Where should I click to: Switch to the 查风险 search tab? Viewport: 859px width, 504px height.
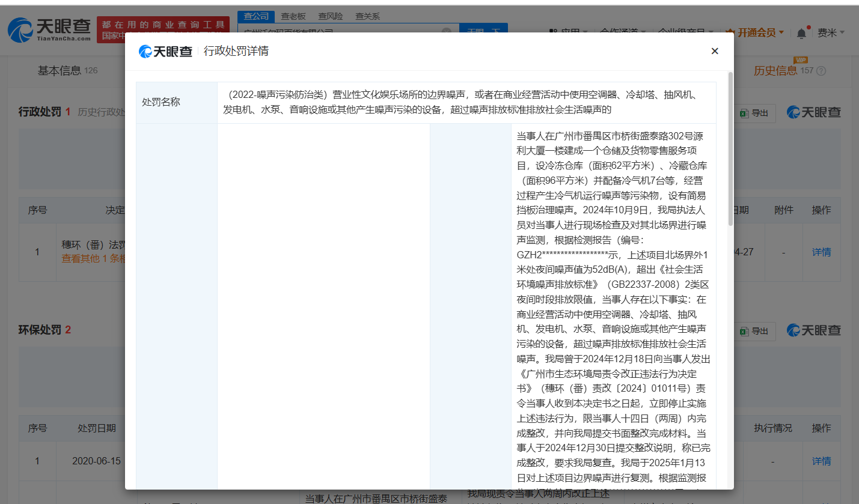click(x=331, y=16)
